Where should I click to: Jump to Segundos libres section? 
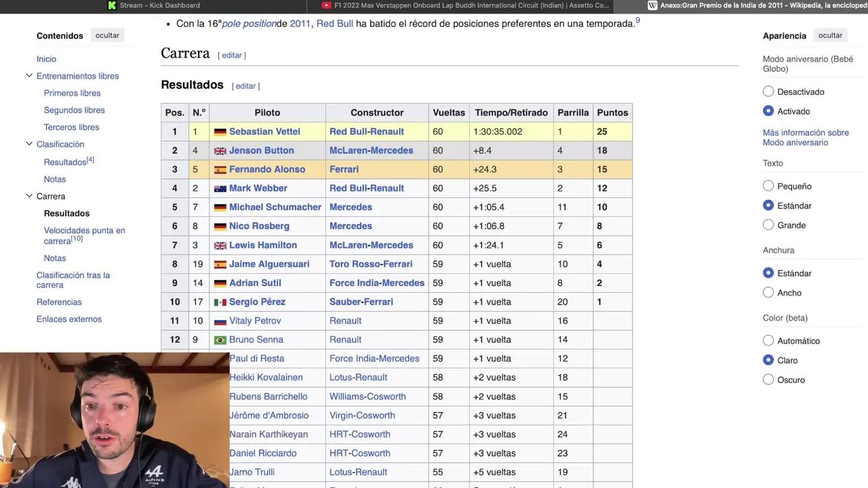pyautogui.click(x=74, y=110)
